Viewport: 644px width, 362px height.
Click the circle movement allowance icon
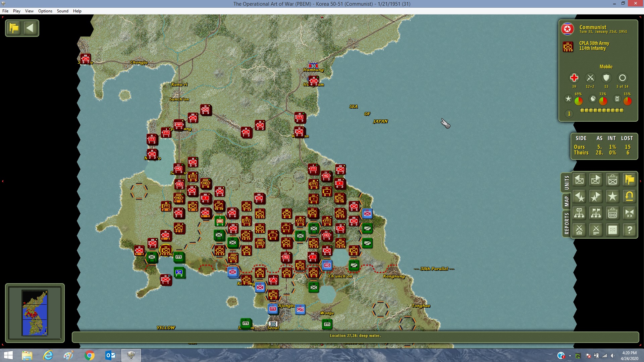(622, 78)
